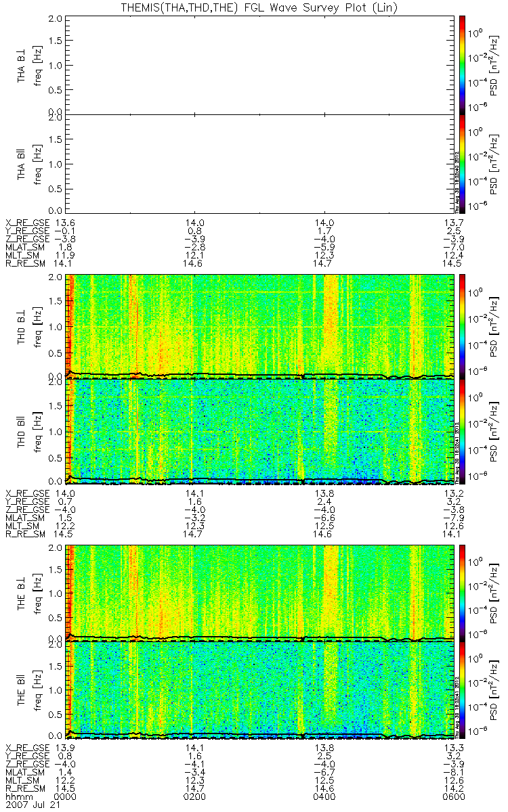508x812 pixels.
Task: Click the 'THD B⊥' axis label
Action: (x=22, y=326)
